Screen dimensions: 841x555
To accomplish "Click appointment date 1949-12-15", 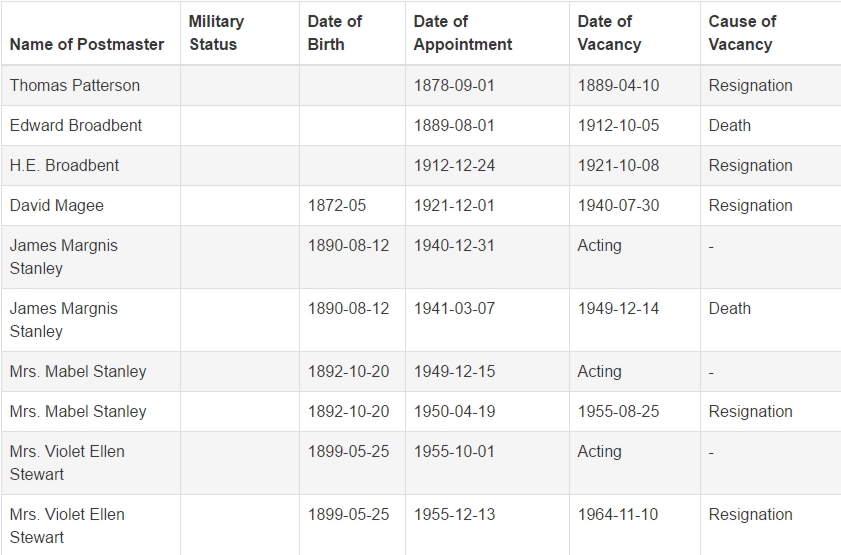I will coord(454,372).
